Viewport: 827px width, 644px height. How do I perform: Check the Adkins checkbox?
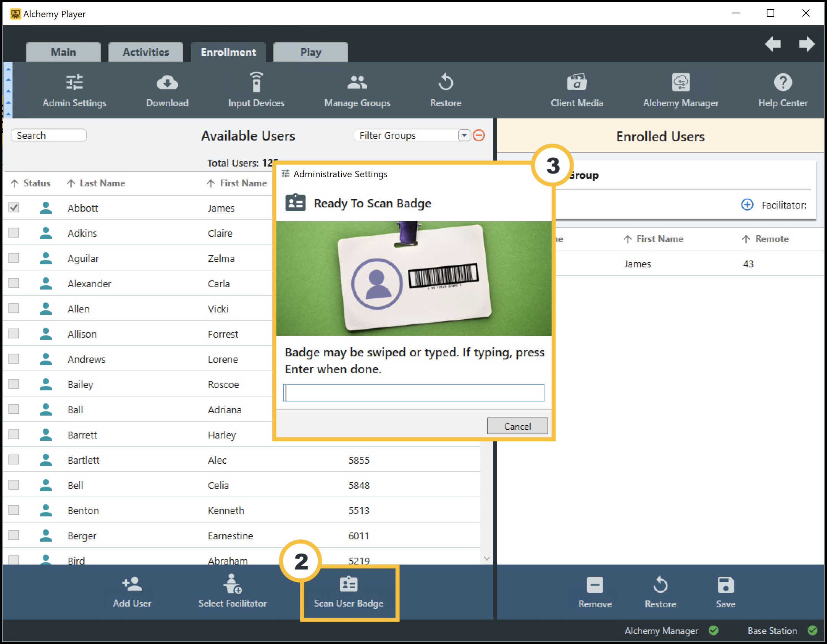pos(14,233)
